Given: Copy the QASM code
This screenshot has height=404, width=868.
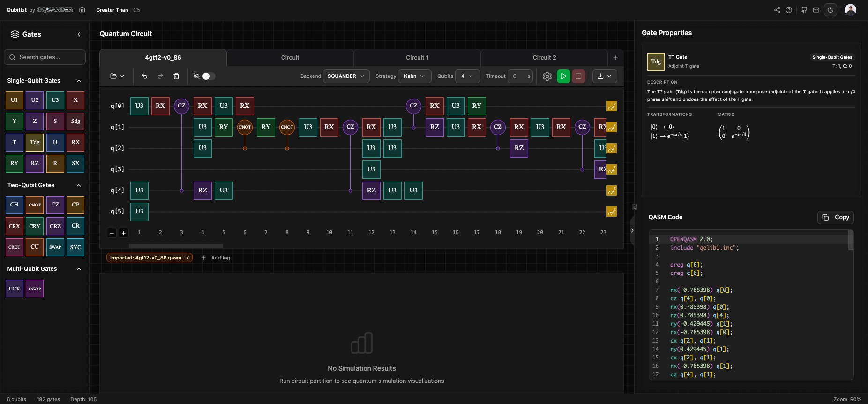Looking at the screenshot, I should pos(836,217).
